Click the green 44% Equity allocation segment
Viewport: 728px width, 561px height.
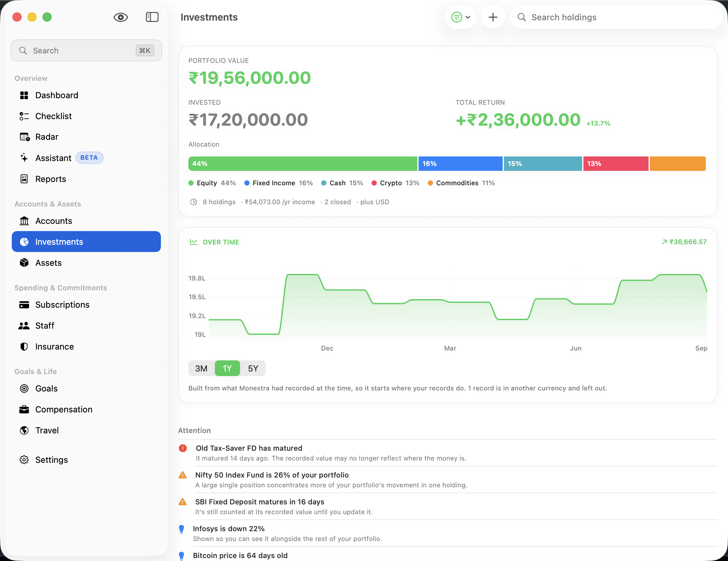[303, 164]
